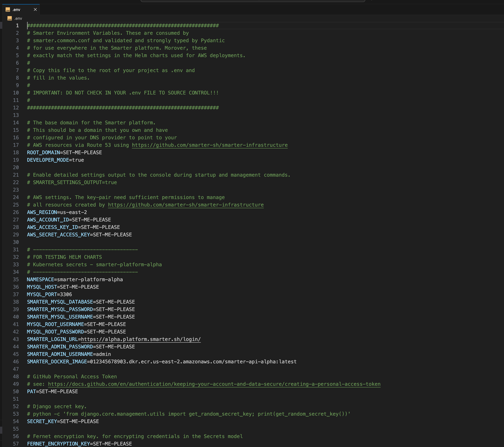Click the PAT=SET-ME-PLEASE line
Screen dimensions: 504x447
pos(52,392)
